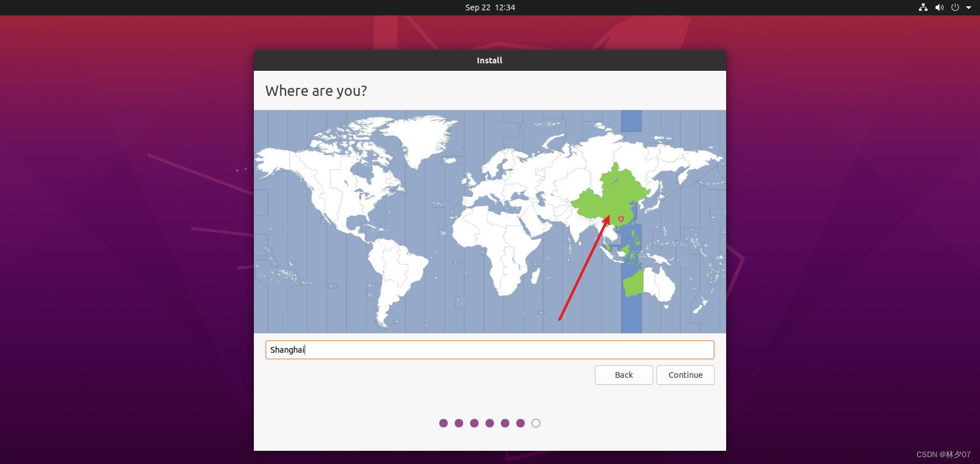Open the volume speaker icon

tap(939, 7)
